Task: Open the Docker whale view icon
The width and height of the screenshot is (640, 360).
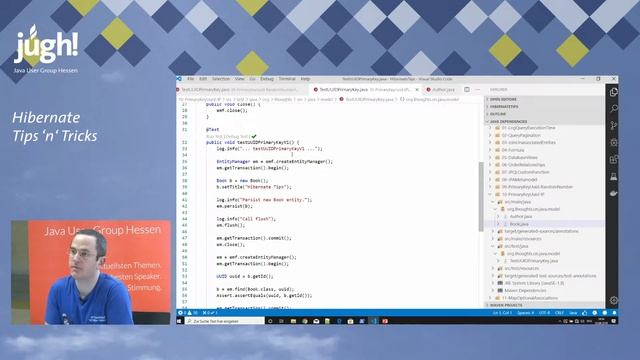Action: tap(613, 193)
